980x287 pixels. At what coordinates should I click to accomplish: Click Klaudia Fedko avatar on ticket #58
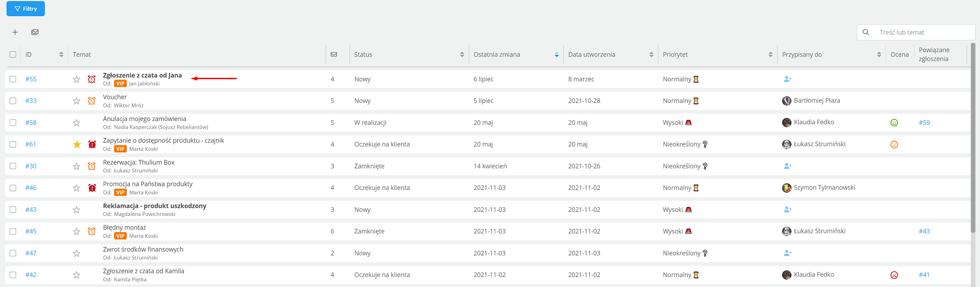click(x=787, y=122)
